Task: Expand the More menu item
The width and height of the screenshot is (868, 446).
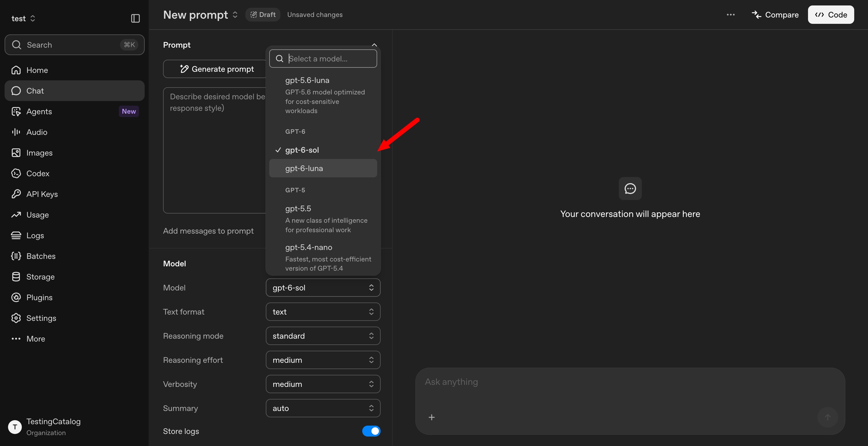Action: click(74, 339)
